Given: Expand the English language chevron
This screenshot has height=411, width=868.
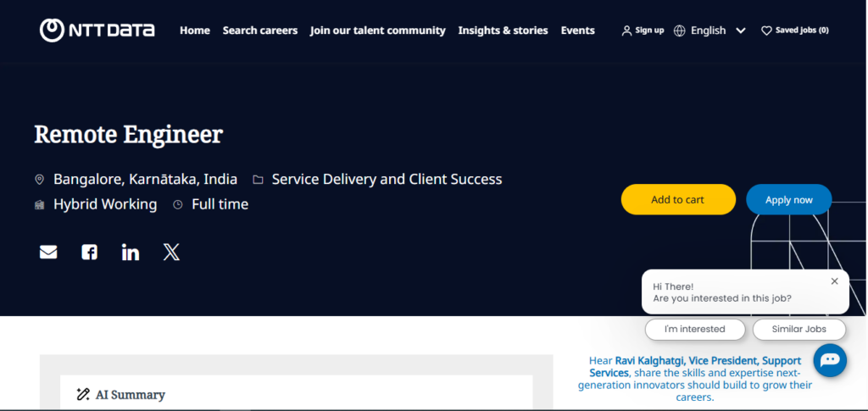Looking at the screenshot, I should 741,31.
